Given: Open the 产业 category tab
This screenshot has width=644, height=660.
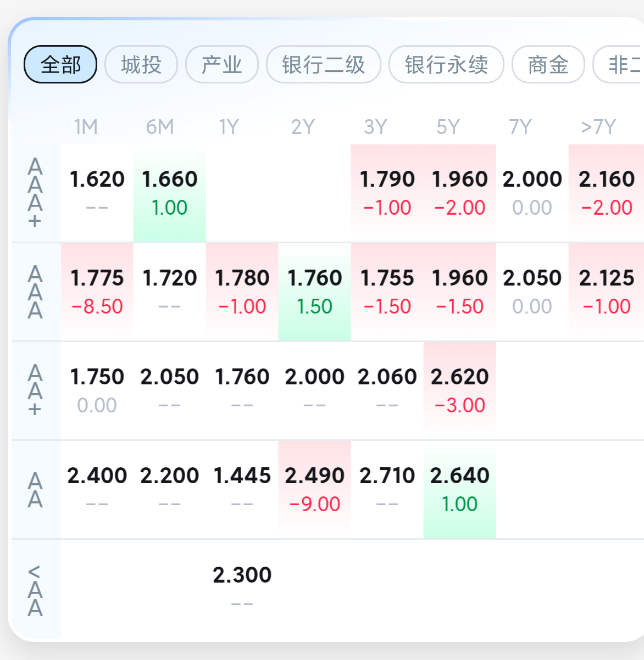Looking at the screenshot, I should [x=222, y=64].
